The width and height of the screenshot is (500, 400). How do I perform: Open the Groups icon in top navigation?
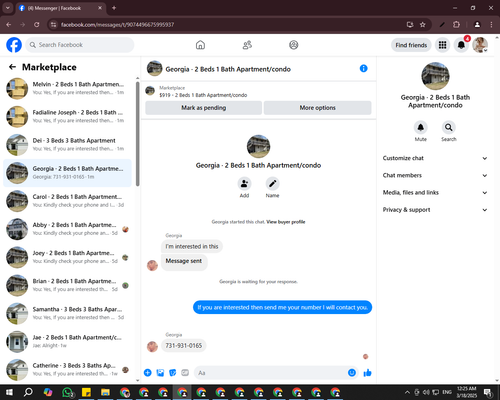pos(294,45)
